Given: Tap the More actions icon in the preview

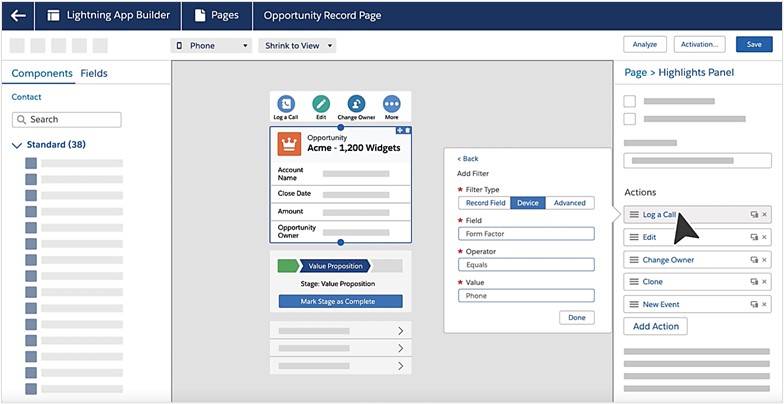Looking at the screenshot, I should [391, 104].
